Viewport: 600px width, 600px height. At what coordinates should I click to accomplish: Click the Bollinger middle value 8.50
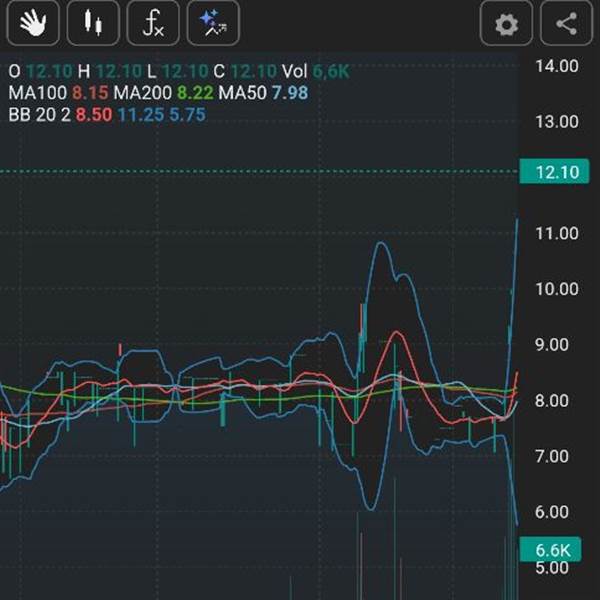tap(94, 115)
